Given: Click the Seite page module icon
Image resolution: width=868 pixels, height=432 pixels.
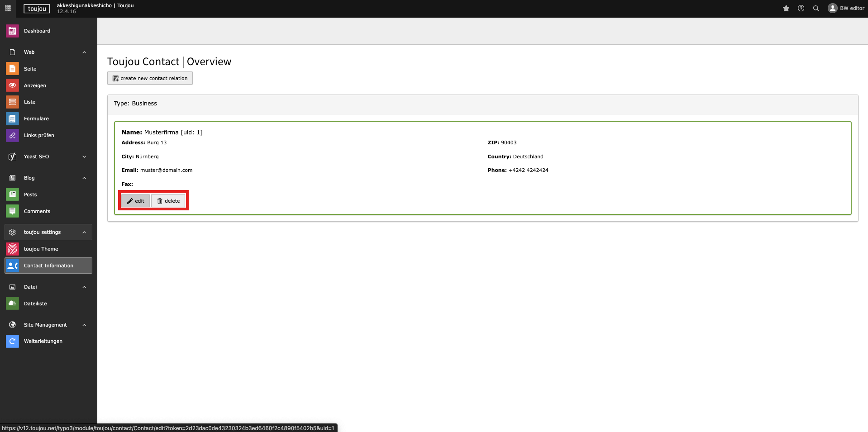Looking at the screenshot, I should tap(12, 69).
